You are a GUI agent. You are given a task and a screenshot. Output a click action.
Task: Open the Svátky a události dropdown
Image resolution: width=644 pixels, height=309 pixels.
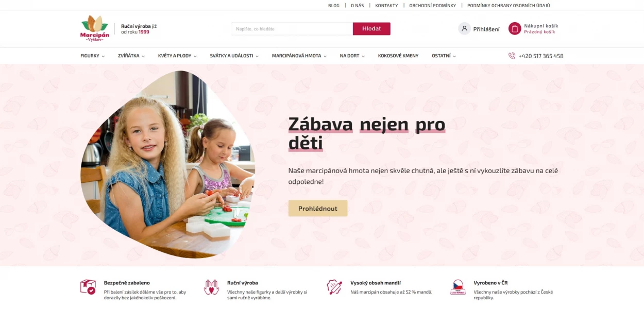(234, 56)
